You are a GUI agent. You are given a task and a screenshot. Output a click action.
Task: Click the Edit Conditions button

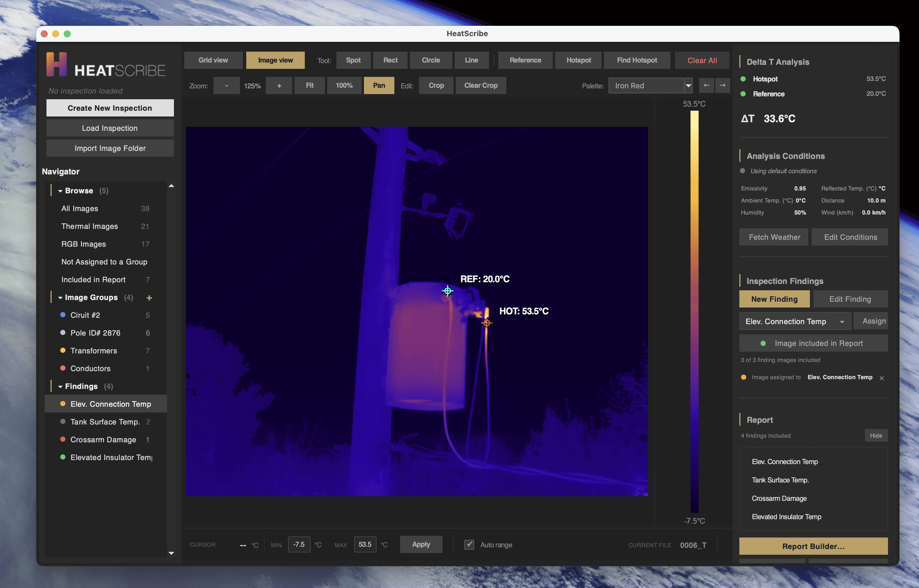click(850, 237)
